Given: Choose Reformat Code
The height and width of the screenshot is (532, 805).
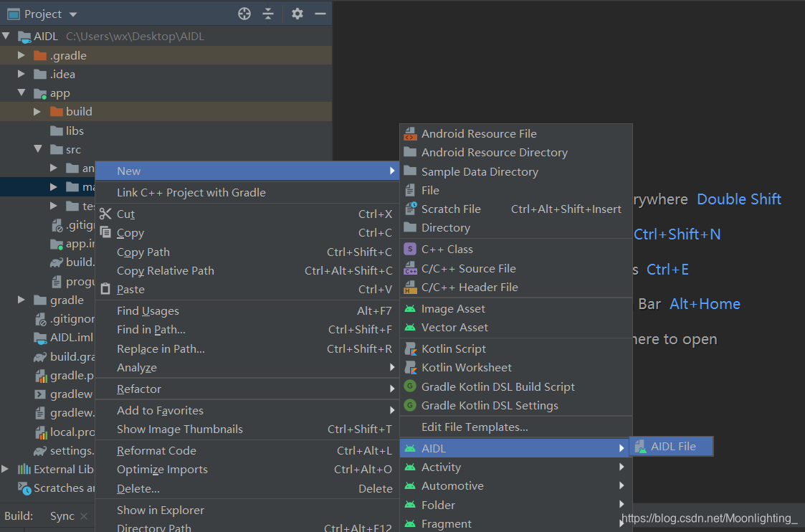Looking at the screenshot, I should pyautogui.click(x=247, y=450).
